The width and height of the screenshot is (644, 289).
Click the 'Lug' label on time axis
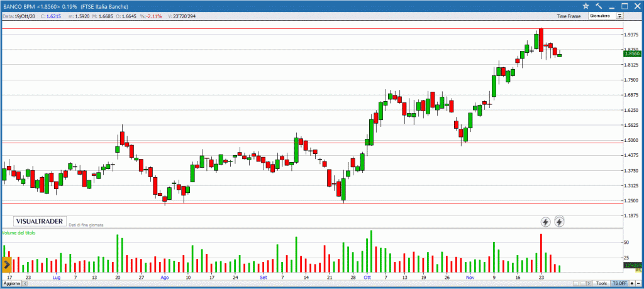pos(57,278)
